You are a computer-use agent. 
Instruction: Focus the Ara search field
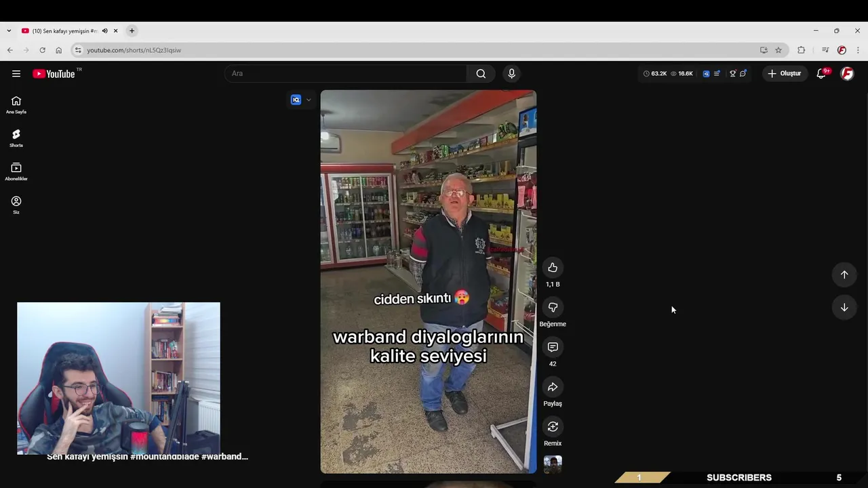tap(346, 73)
